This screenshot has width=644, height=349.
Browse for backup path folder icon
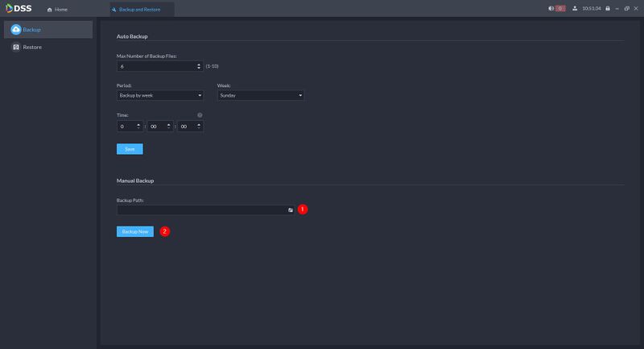[x=291, y=210]
